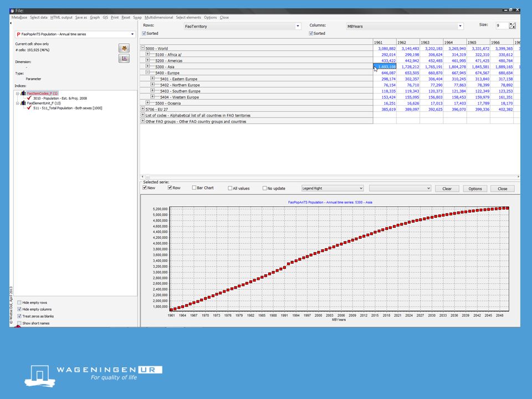Toggle Hide empty columns checkbox

(x=19, y=309)
